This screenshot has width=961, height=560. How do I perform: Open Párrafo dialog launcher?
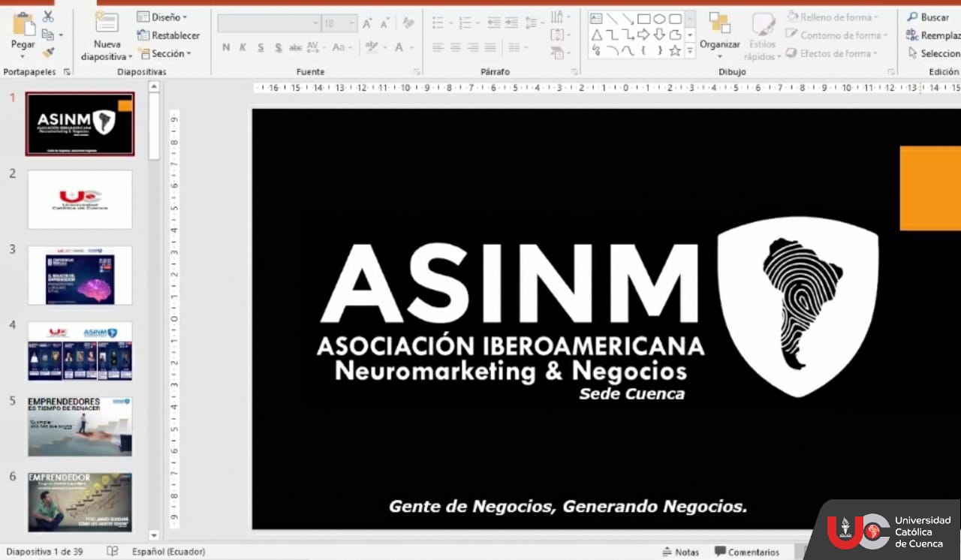[x=574, y=72]
